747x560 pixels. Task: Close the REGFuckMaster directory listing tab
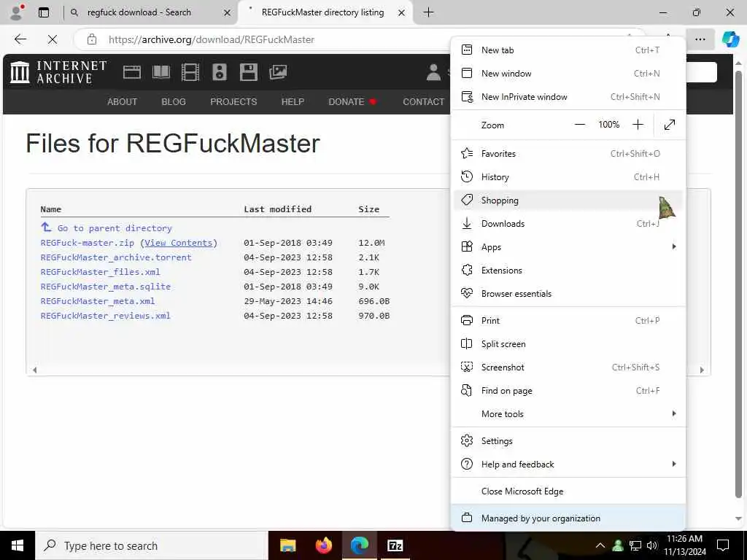402,13
